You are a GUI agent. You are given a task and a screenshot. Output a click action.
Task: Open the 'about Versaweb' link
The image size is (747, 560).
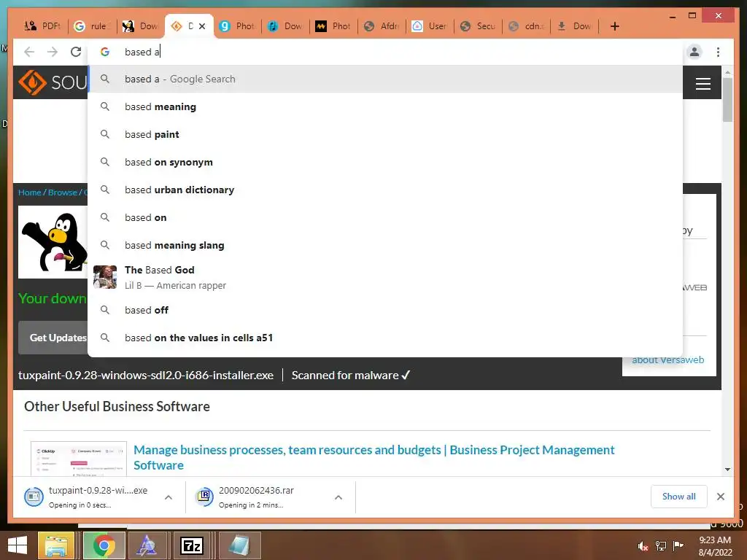(668, 360)
